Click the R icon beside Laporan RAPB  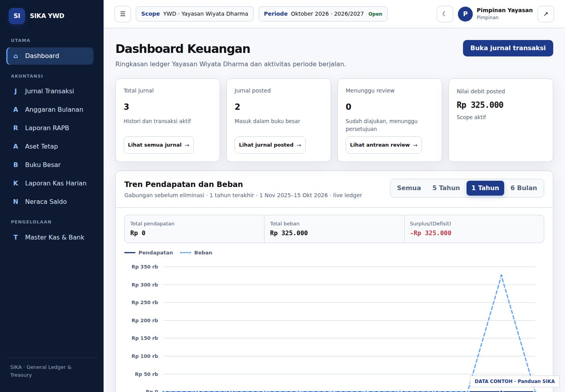click(x=16, y=128)
